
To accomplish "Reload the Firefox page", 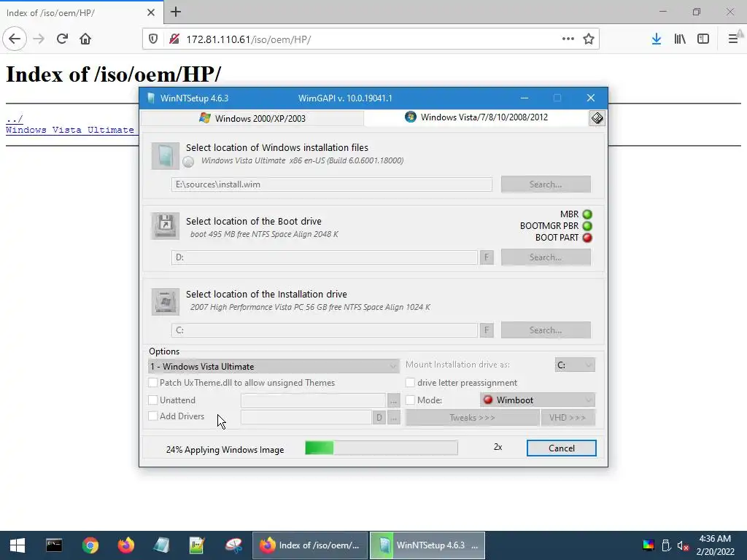I will pos(62,39).
